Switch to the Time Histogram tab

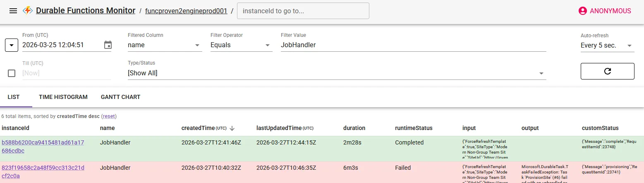click(63, 97)
